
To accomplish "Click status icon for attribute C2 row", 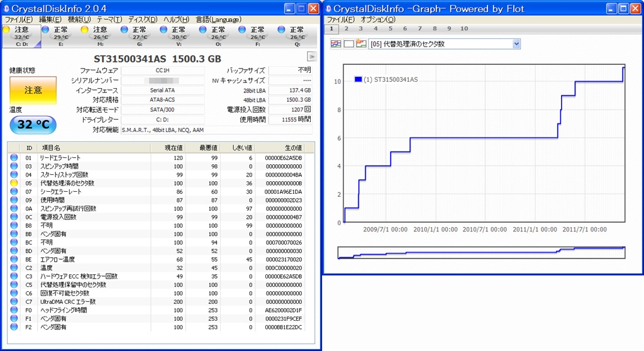I will coord(14,267).
